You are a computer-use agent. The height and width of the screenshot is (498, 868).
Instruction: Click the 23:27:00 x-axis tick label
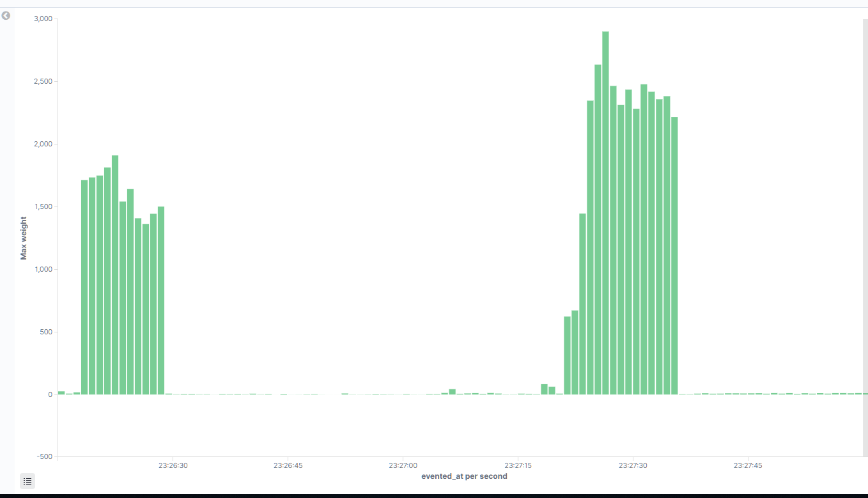point(403,465)
